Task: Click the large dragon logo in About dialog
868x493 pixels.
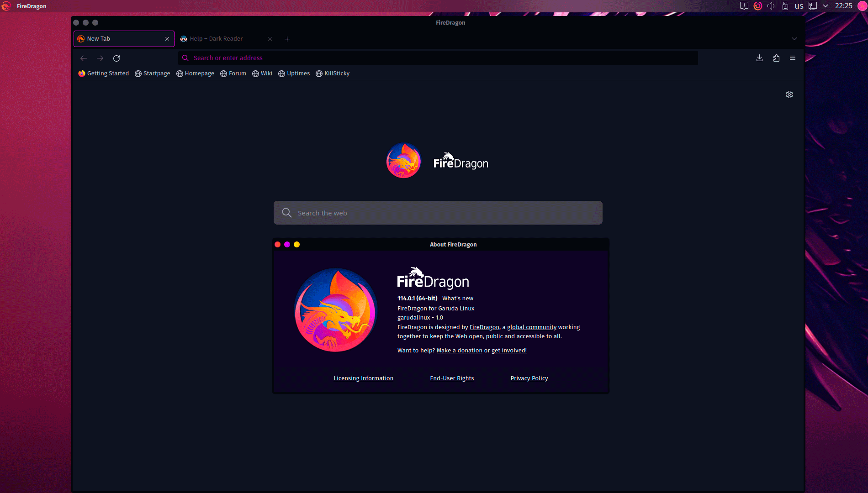Action: point(336,310)
